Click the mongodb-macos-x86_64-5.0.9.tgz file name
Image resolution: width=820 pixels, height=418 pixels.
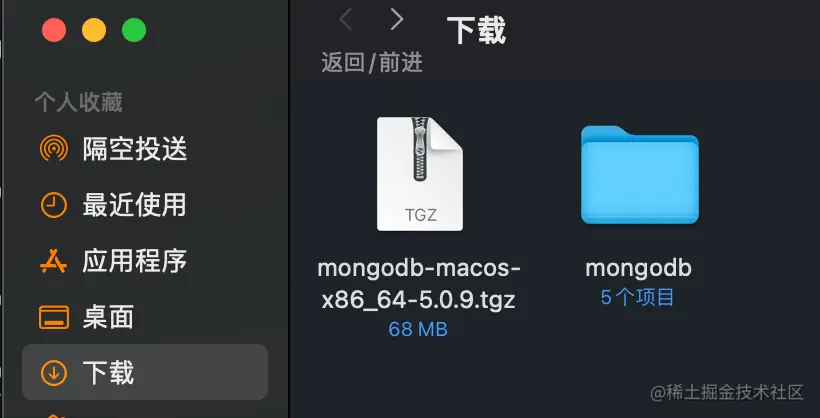tap(419, 284)
